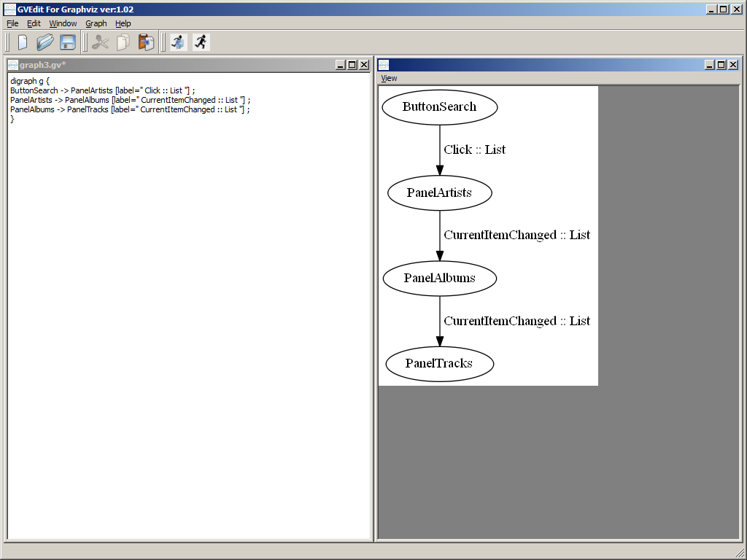This screenshot has height=560, width=747.
Task: Open the File menu
Action: [12, 23]
